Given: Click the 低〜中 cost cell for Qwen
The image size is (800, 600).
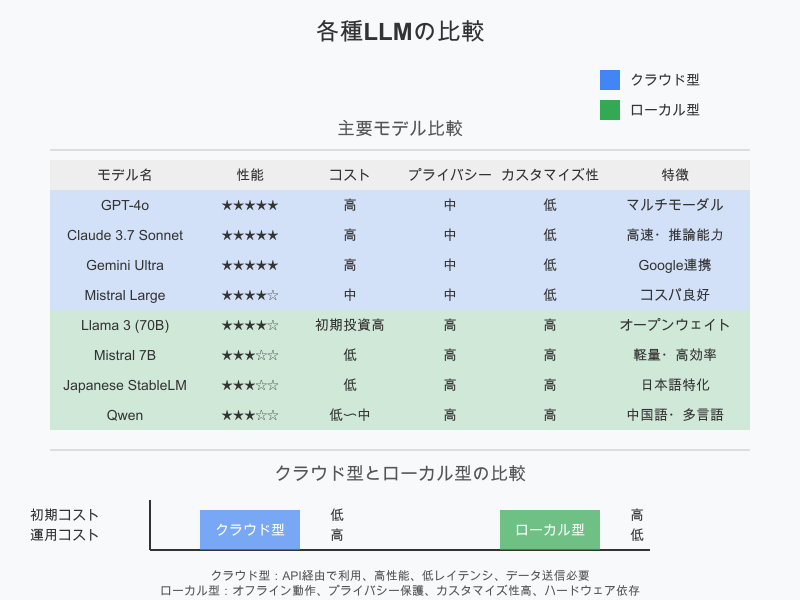Looking at the screenshot, I should point(349,415).
